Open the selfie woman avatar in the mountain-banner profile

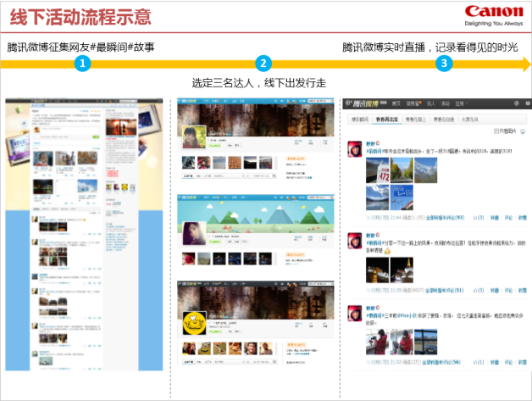pyautogui.click(x=194, y=233)
